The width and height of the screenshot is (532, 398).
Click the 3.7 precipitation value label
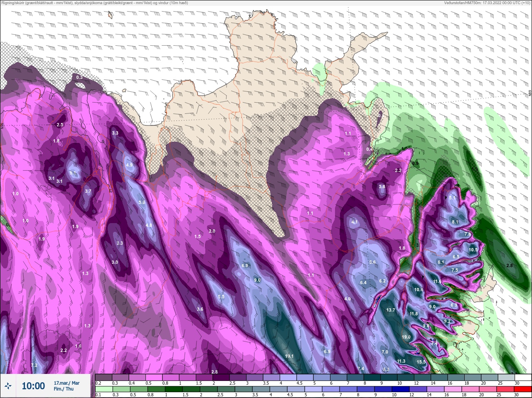coord(88,191)
